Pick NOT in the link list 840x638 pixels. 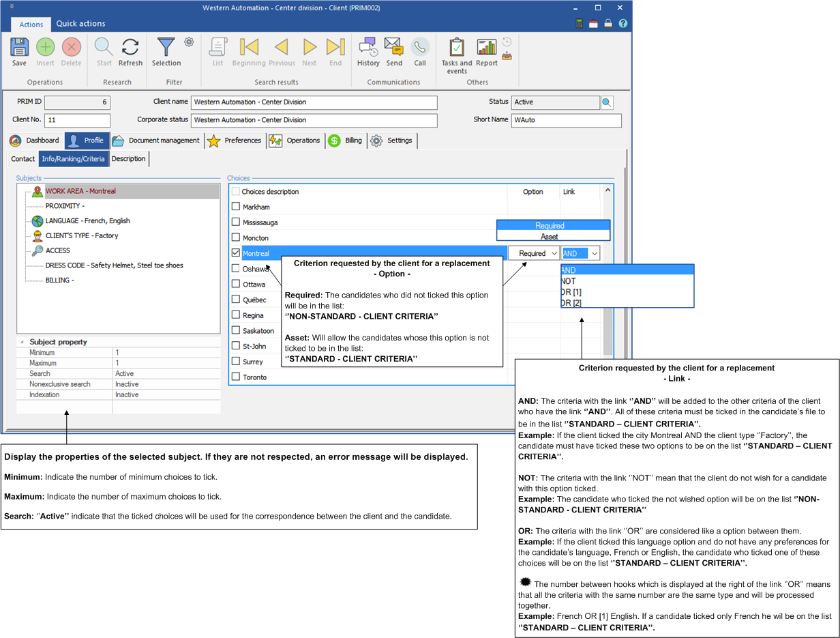pos(627,281)
